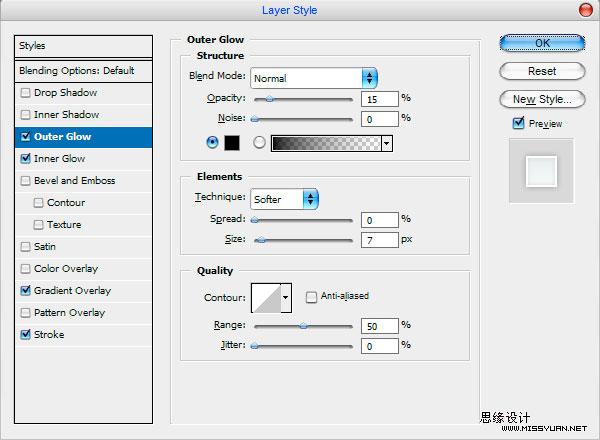This screenshot has width=600, height=440.
Task: Click the OK button
Action: pyautogui.click(x=542, y=43)
